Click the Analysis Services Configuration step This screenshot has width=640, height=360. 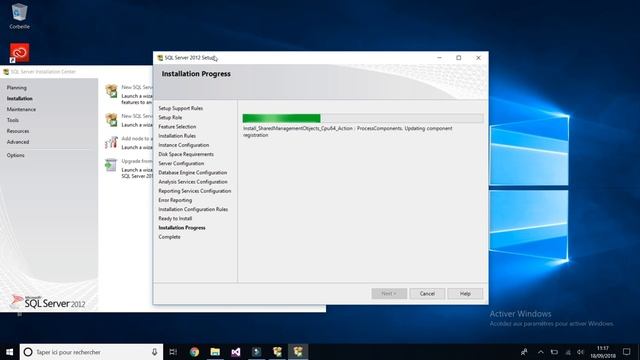coord(193,182)
